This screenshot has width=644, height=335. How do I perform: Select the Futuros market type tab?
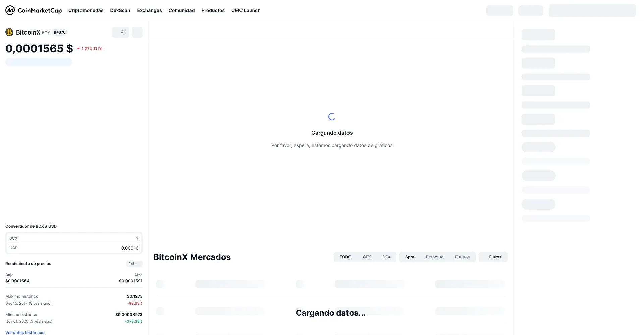click(x=462, y=257)
